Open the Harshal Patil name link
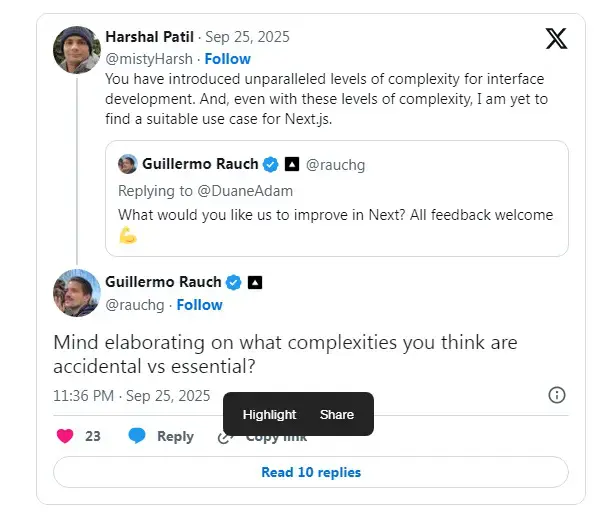Image resolution: width=613 pixels, height=528 pixels. 148,37
